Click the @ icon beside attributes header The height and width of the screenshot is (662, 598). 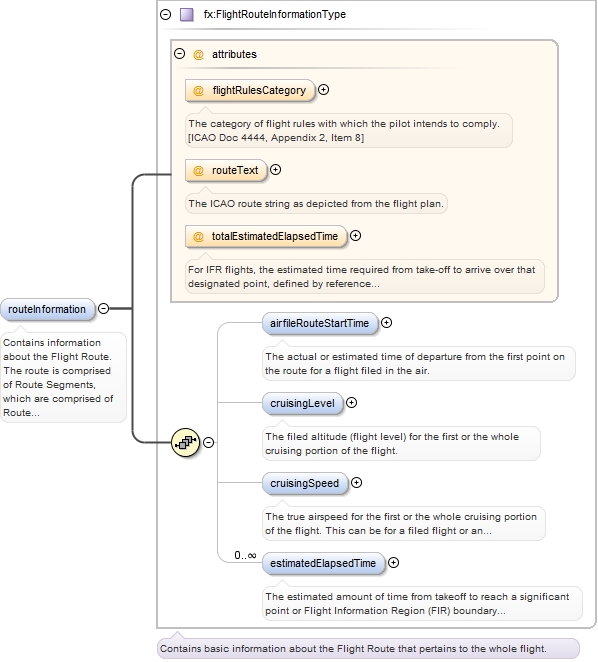(x=198, y=54)
